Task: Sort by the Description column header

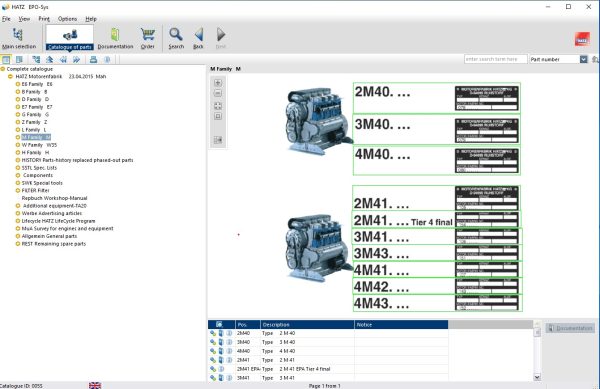Action: click(x=307, y=324)
